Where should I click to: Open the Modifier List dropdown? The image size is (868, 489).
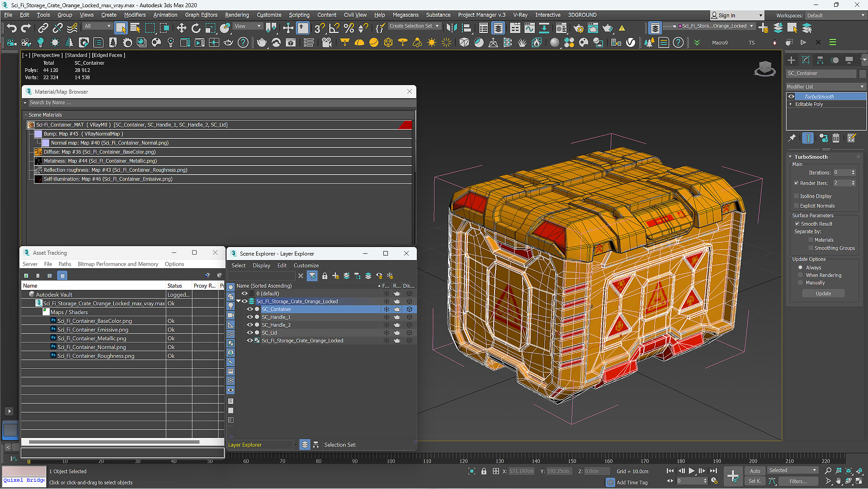pyautogui.click(x=826, y=86)
